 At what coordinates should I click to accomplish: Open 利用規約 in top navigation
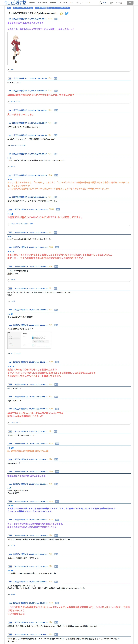coord(32,3)
